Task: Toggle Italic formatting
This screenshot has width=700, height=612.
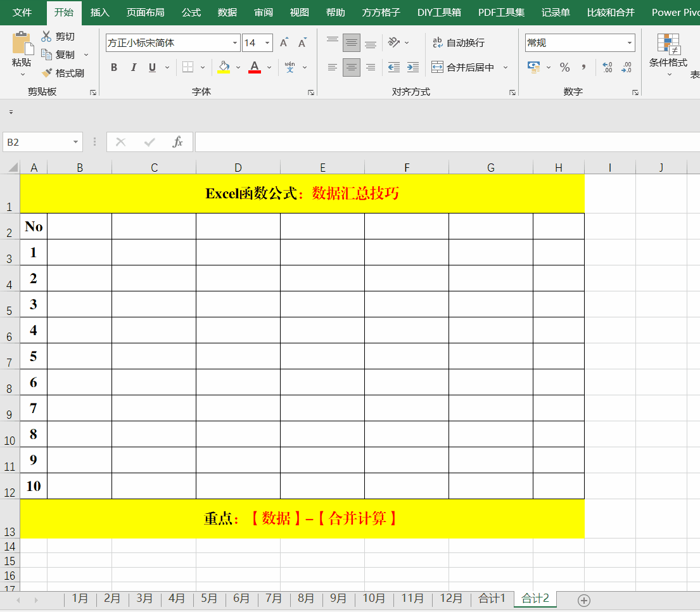Action: click(x=134, y=67)
